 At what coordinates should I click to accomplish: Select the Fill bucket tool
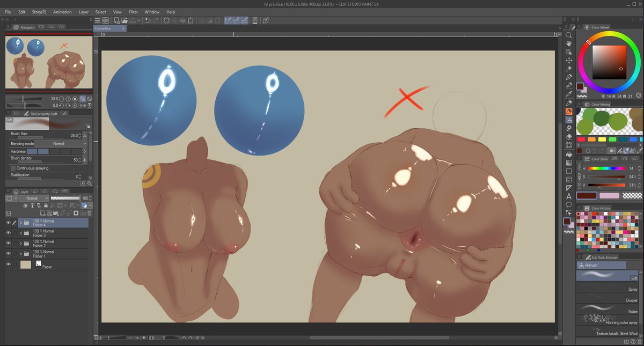click(569, 154)
